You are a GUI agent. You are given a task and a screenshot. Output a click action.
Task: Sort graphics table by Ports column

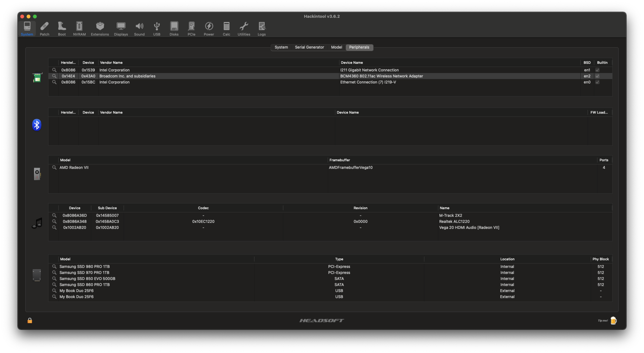click(604, 160)
